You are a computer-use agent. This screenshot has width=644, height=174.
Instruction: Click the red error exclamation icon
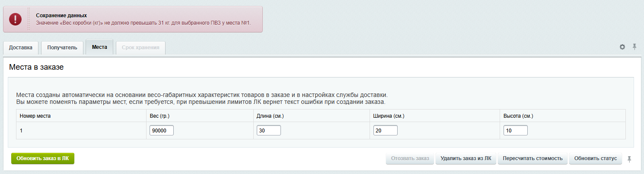click(15, 19)
